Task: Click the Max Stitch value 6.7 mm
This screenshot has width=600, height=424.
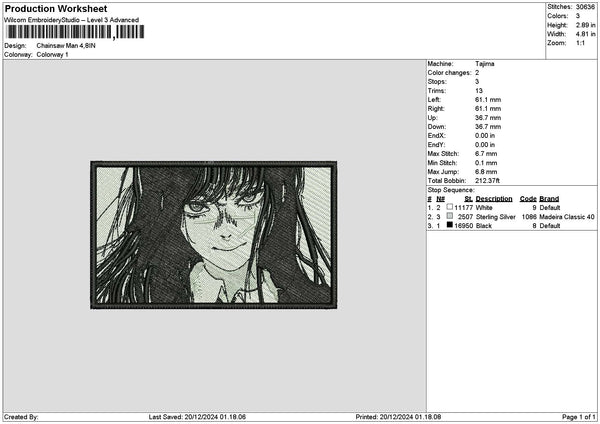Action: pos(486,154)
